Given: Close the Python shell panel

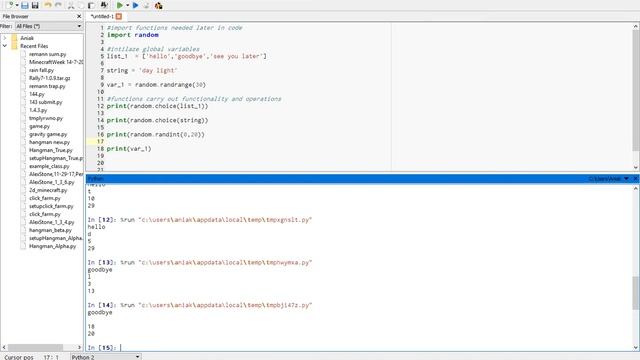Looking at the screenshot, I should [x=636, y=179].
